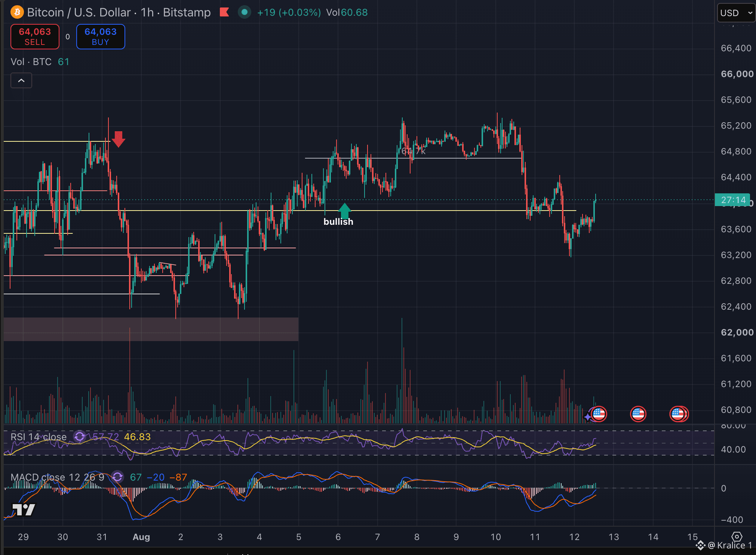Click the TradingView logo in MACD pane
The height and width of the screenshot is (555, 756).
point(24,509)
